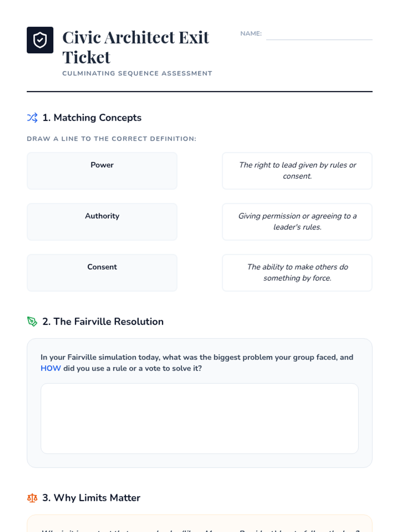399x532 pixels.
Task: Click the blue HOW highlighted word
Action: (51, 368)
